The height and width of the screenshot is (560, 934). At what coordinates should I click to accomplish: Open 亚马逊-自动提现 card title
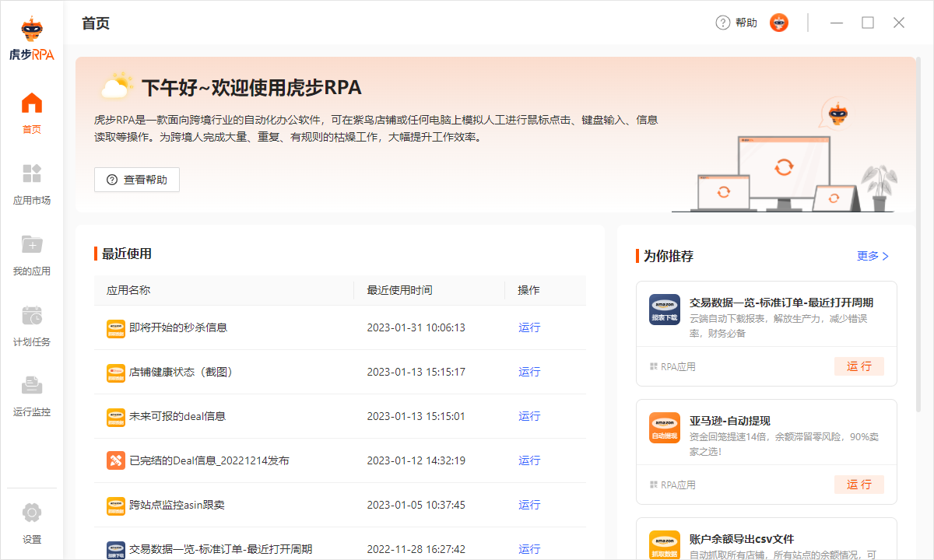(730, 421)
